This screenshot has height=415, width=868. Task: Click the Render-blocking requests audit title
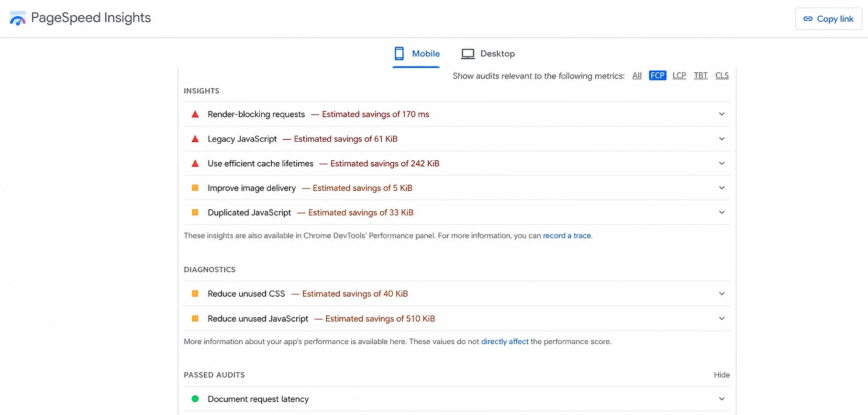tap(256, 114)
